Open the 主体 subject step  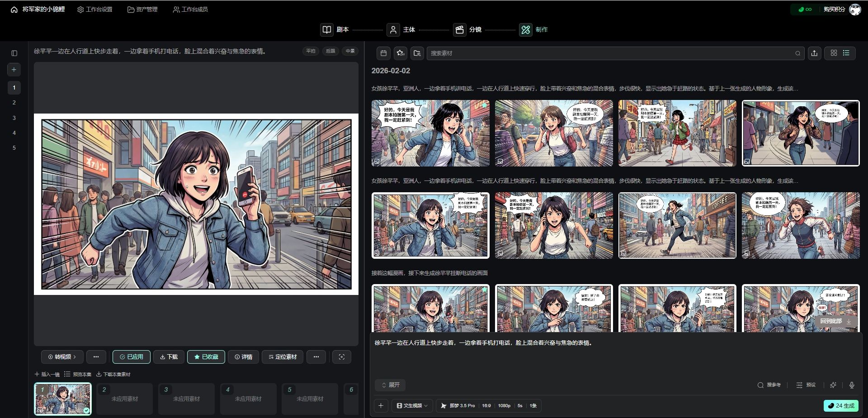401,30
